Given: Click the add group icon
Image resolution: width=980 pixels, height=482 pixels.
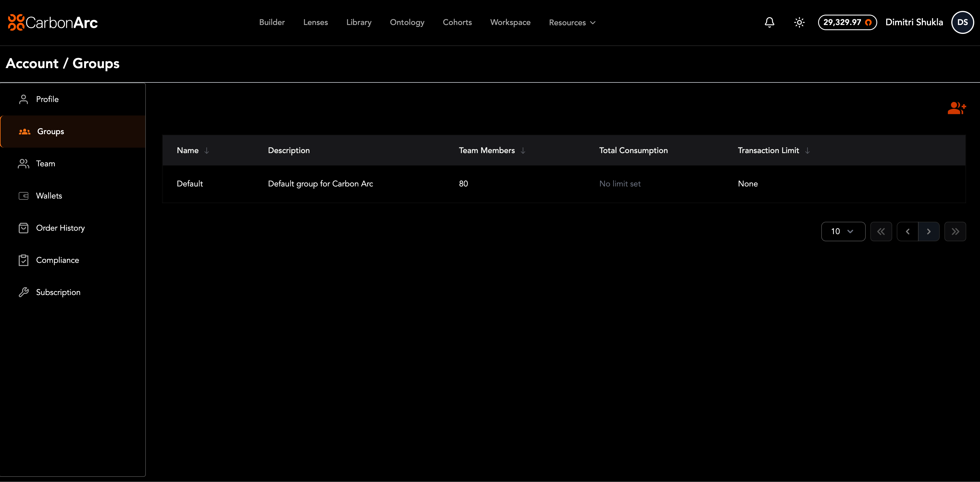Looking at the screenshot, I should [x=956, y=108].
